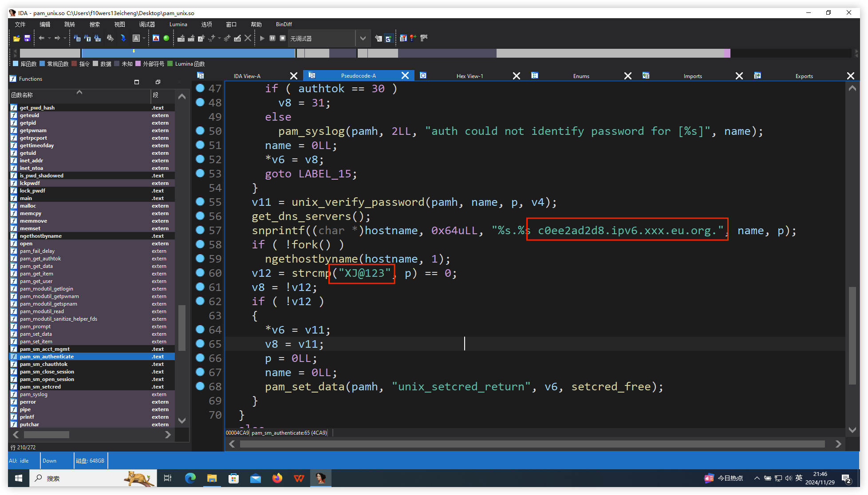The height and width of the screenshot is (495, 868).
Task: Click the sort arrow above 函数名称 column
Action: 79,92
